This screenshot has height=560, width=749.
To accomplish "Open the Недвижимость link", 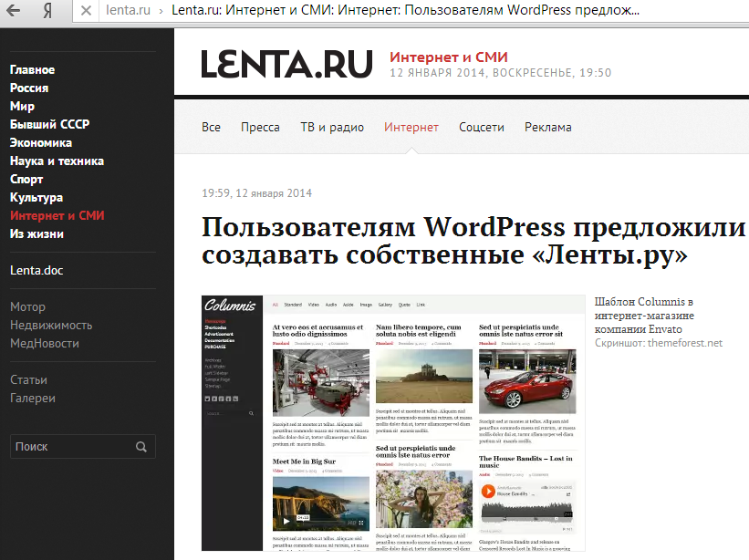I will [51, 325].
